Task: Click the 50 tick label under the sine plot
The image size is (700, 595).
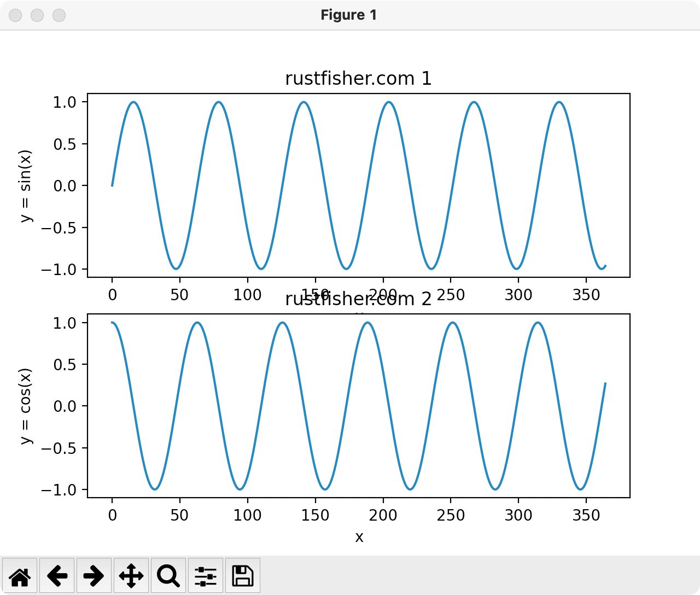Action: pyautogui.click(x=180, y=295)
